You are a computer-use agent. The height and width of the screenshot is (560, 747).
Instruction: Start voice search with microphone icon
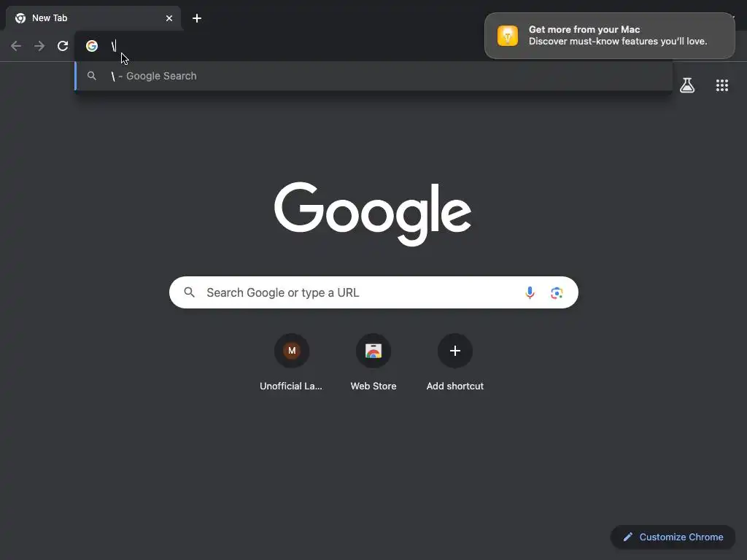coord(530,292)
